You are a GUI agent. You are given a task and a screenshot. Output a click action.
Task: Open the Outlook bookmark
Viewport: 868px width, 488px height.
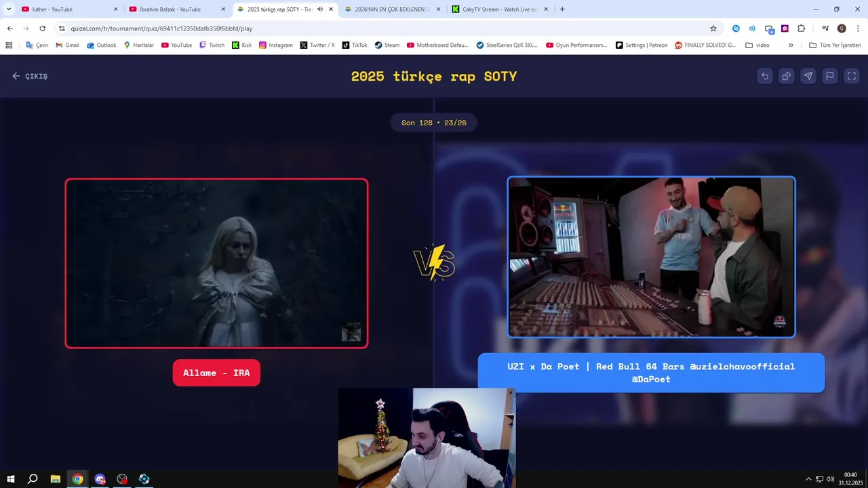click(101, 45)
